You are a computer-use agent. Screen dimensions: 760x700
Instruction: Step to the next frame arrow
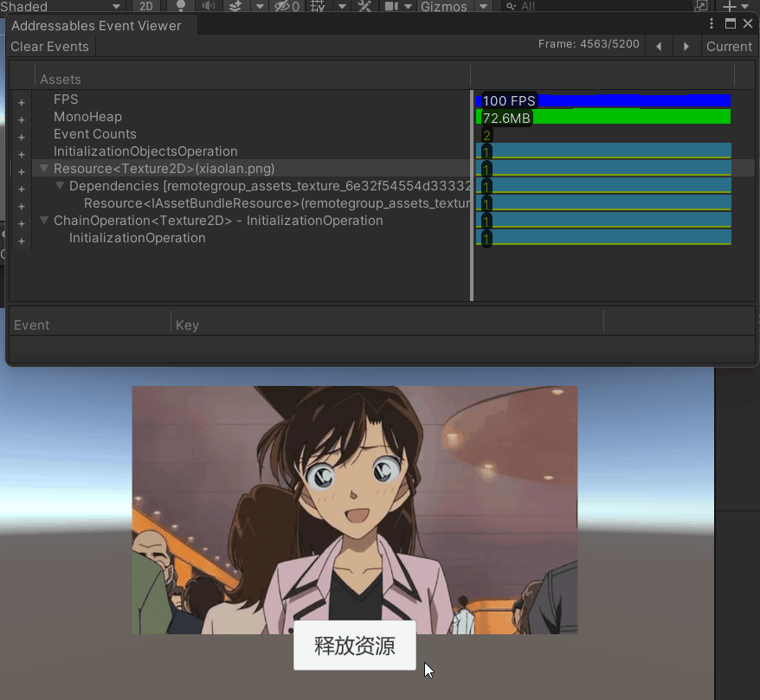pyautogui.click(x=686, y=47)
